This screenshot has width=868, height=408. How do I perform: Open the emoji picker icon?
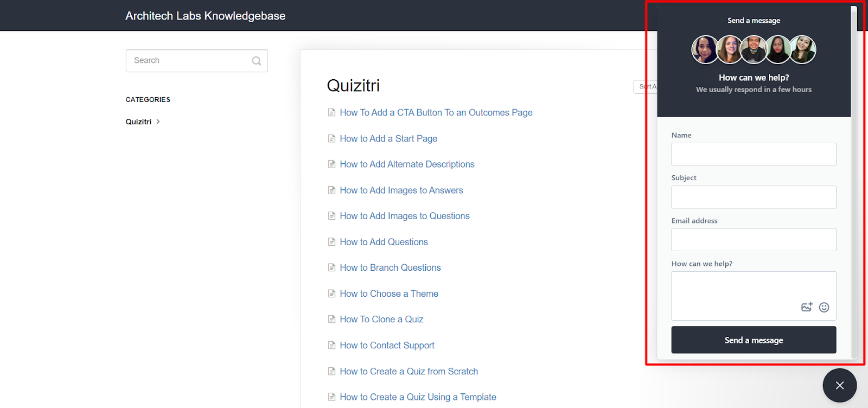point(824,307)
